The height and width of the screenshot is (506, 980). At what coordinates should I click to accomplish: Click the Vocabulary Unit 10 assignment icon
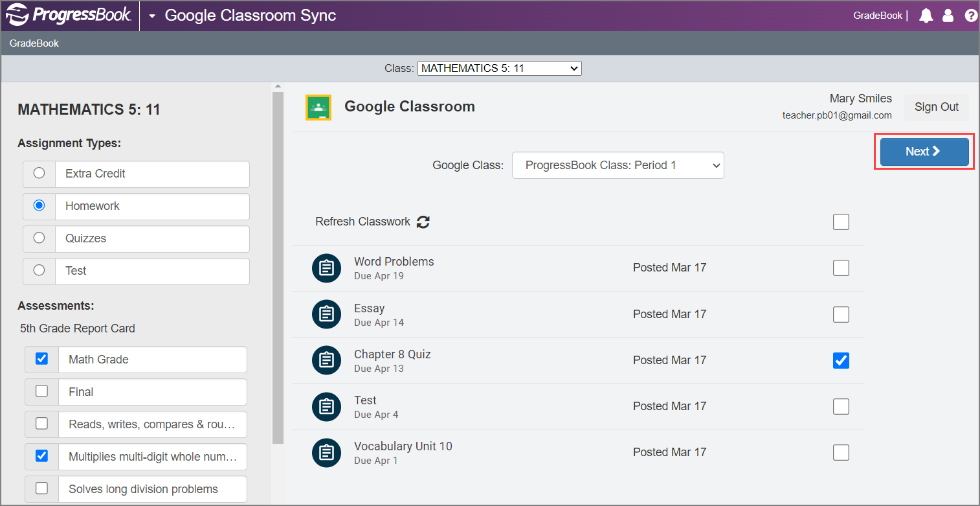[x=327, y=452]
